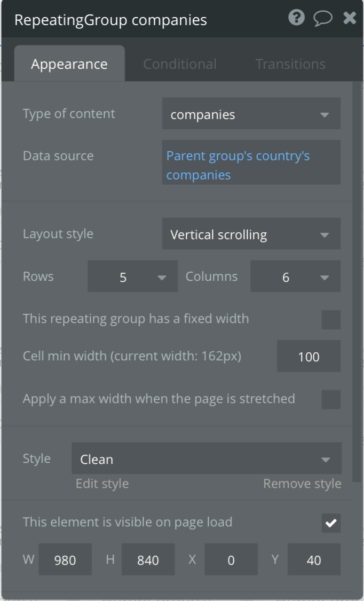This screenshot has height=601, width=364.
Task: Click the comment speech bubble icon
Action: [x=322, y=19]
